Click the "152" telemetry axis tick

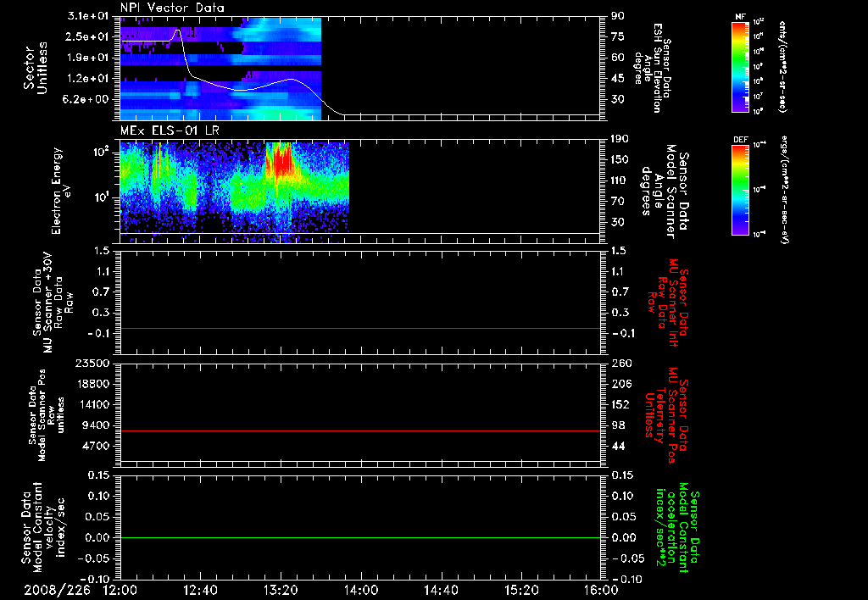620,404
